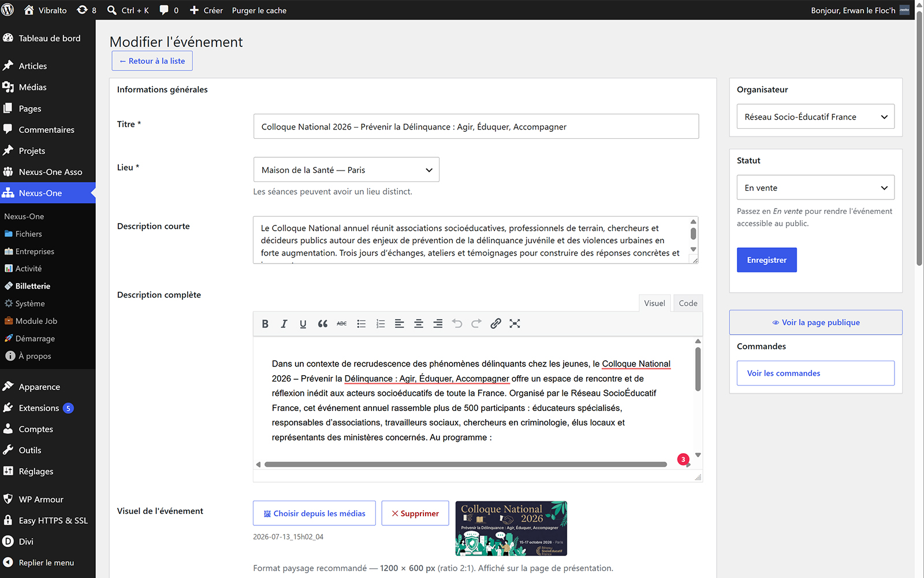
Task: Click Voir la page publique
Action: [x=815, y=323]
